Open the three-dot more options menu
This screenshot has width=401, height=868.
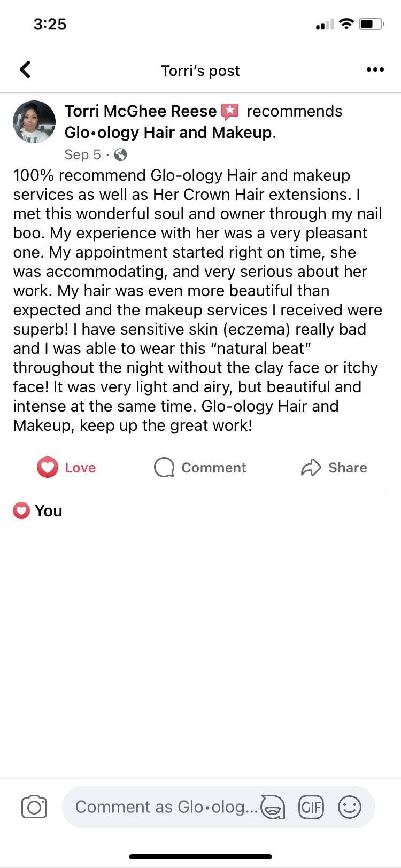pos(375,69)
